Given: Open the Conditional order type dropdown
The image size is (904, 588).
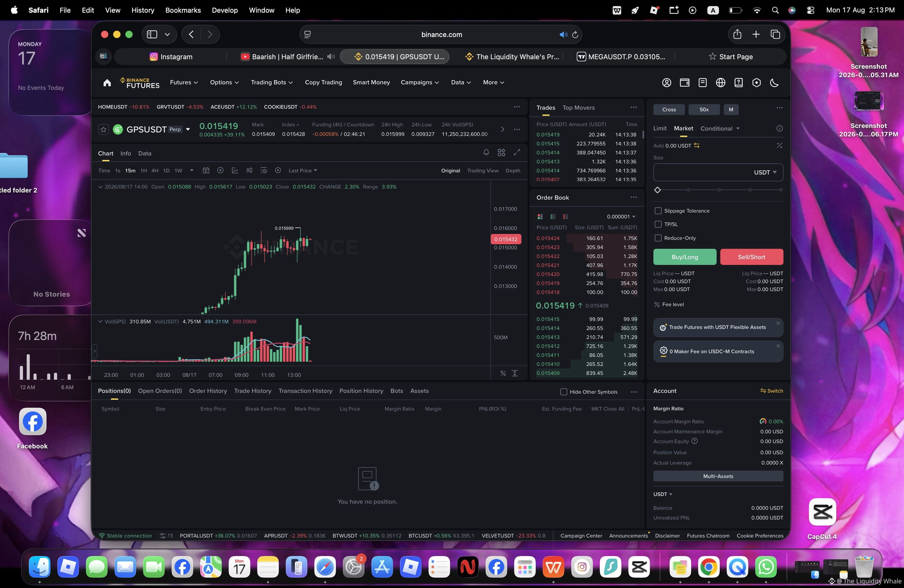Looking at the screenshot, I should tap(720, 128).
